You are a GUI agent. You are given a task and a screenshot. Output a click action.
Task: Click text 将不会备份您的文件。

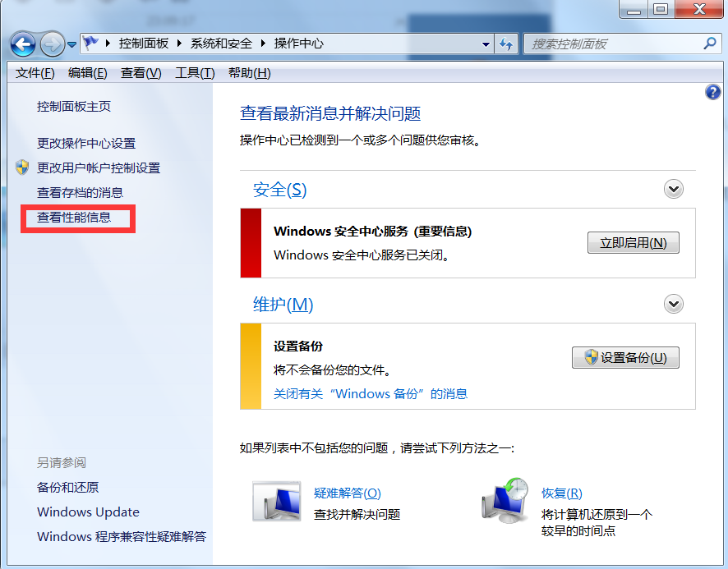tap(334, 370)
